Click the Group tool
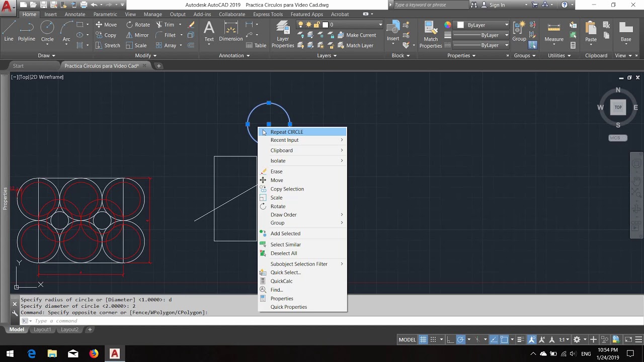Image resolution: width=644 pixels, height=362 pixels. (x=519, y=31)
